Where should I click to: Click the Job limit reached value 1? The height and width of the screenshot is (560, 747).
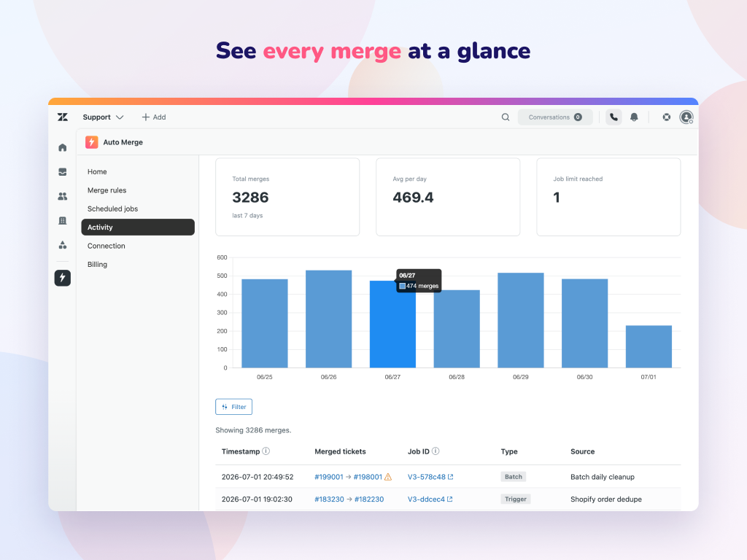point(557,197)
